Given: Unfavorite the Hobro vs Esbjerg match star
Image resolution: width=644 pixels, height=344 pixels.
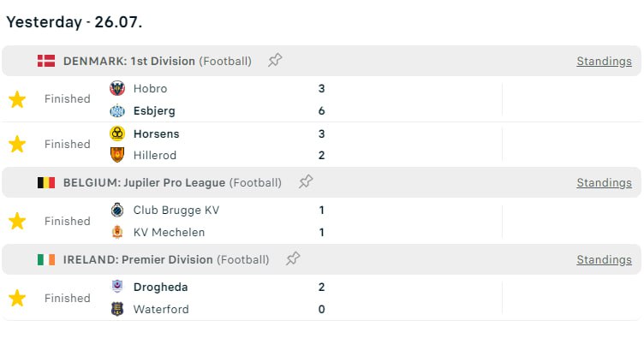Looking at the screenshot, I should click(17, 99).
